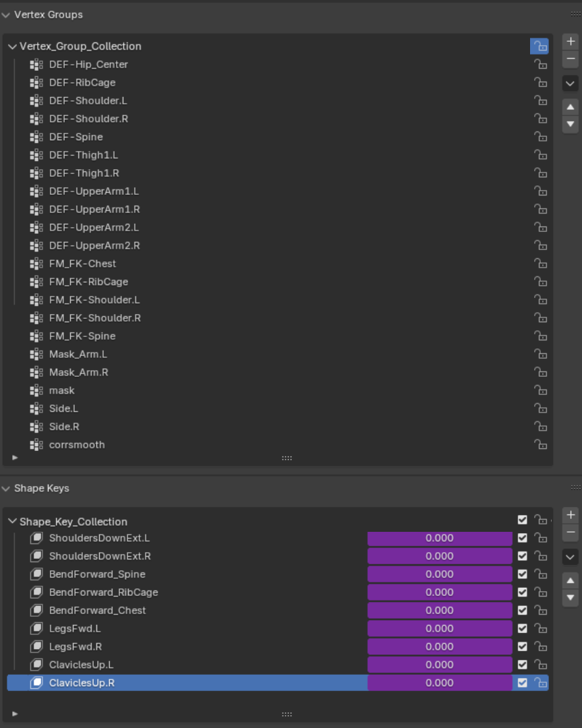The image size is (582, 728).
Task: Remove the active vertex group
Action: pos(571,59)
